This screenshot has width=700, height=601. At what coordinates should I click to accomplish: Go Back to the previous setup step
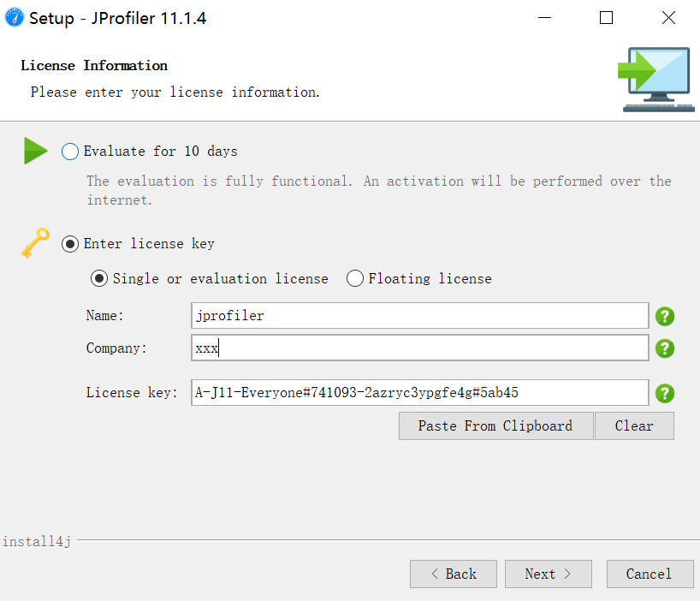coord(454,574)
